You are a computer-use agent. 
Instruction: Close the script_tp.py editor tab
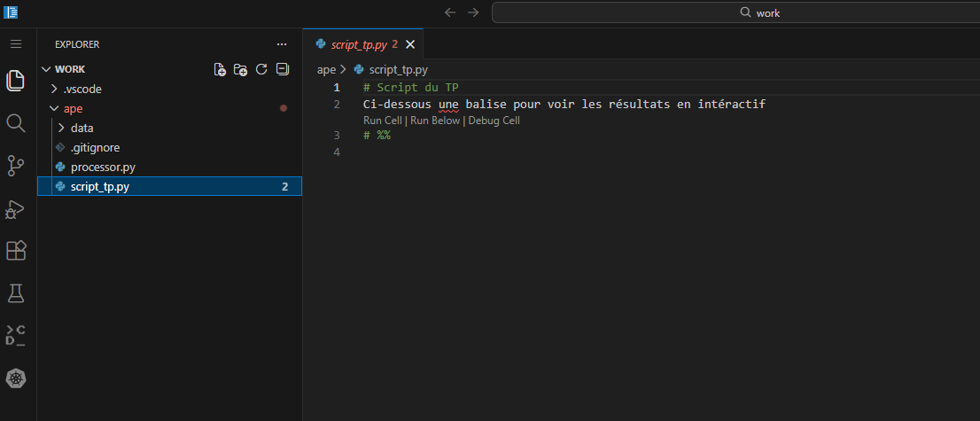point(410,44)
